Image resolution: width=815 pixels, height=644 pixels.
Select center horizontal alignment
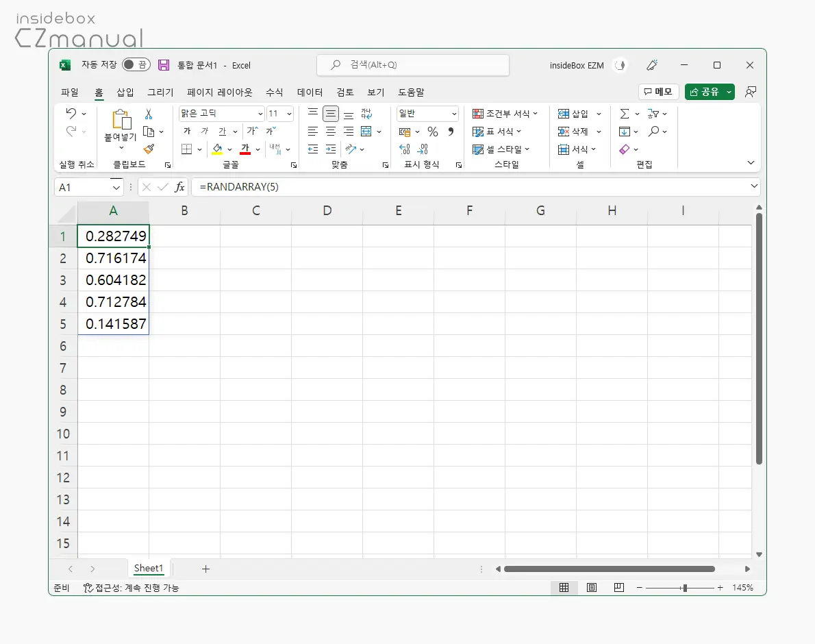pyautogui.click(x=331, y=132)
